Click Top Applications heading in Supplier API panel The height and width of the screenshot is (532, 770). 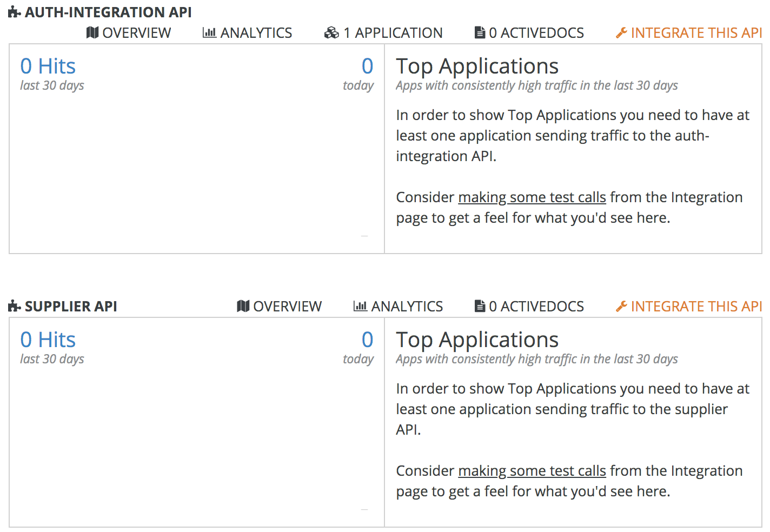tap(477, 340)
